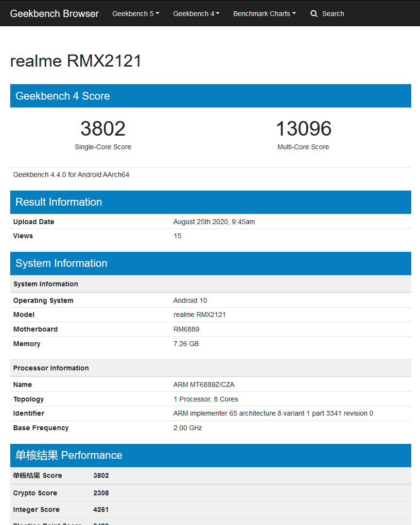Screen dimensions: 420x525
Task: Select multi-core score value 13096
Action: pyautogui.click(x=303, y=128)
